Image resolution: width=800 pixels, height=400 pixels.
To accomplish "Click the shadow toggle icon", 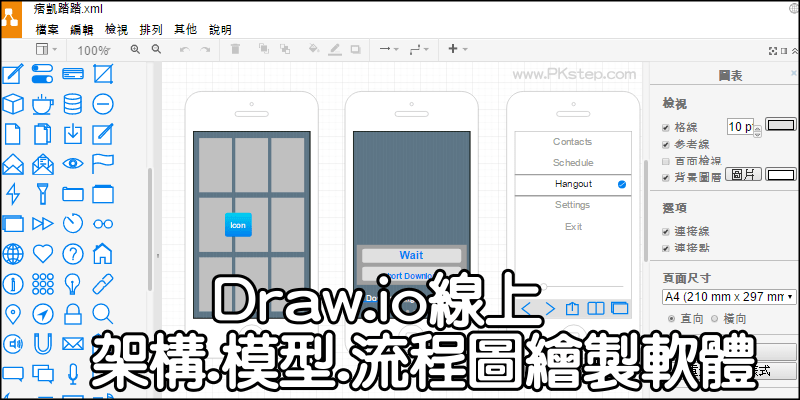I will tap(355, 49).
